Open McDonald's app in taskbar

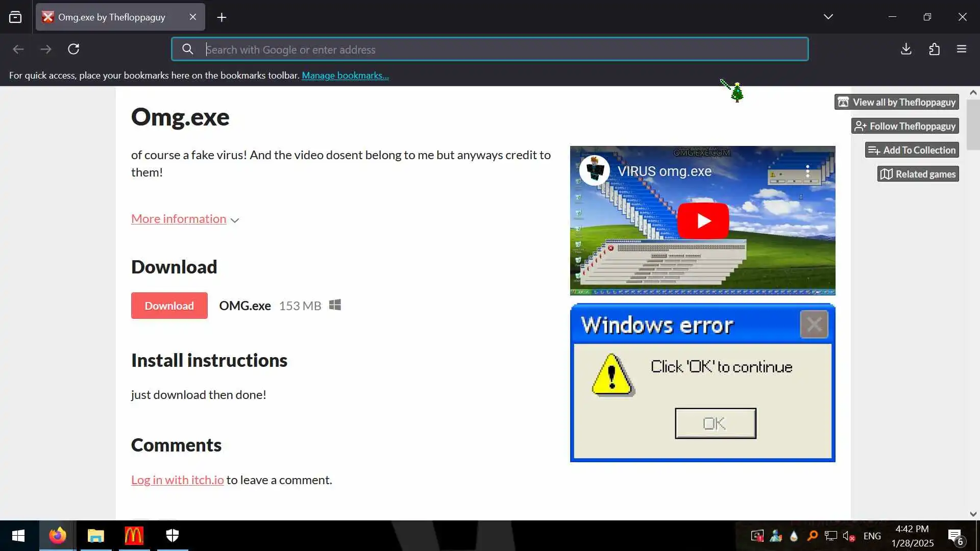tap(134, 535)
